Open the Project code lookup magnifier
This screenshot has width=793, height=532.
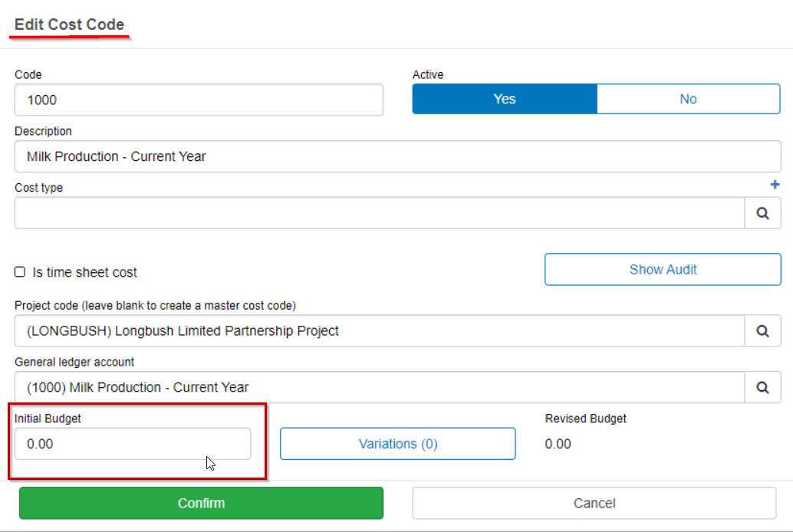pyautogui.click(x=762, y=330)
